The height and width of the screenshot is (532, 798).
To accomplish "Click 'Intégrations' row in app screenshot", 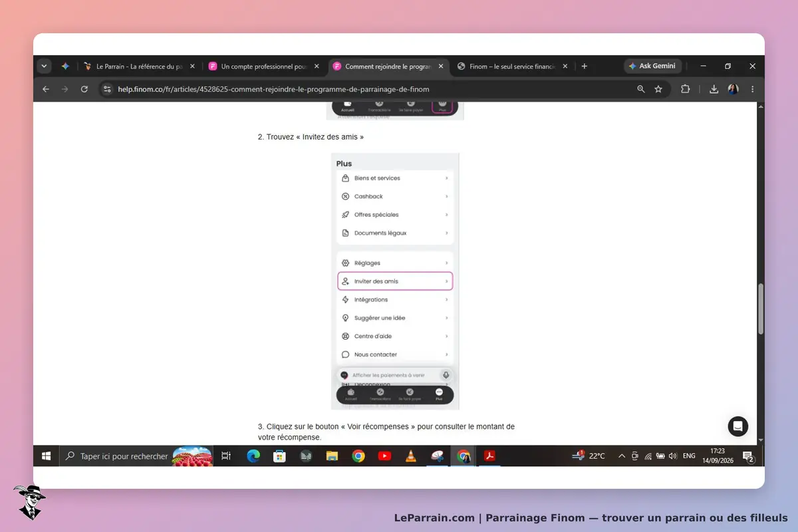I will [395, 300].
